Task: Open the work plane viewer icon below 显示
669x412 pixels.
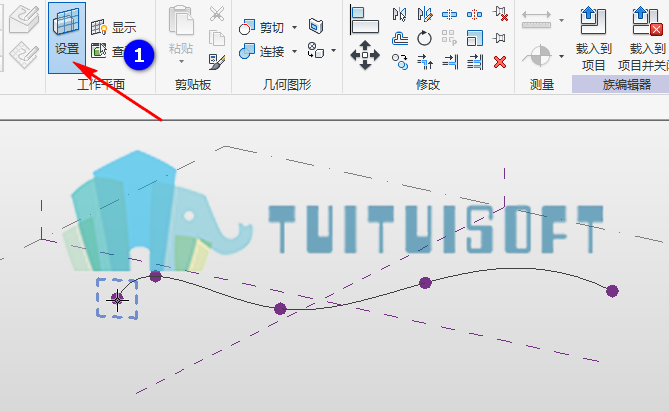Action: pos(99,51)
